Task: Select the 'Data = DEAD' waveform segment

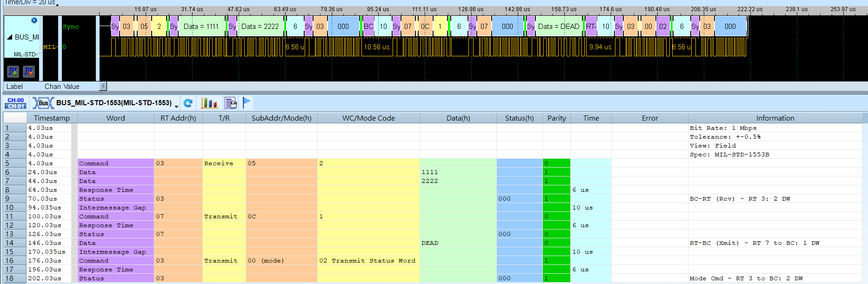Action: click(559, 27)
